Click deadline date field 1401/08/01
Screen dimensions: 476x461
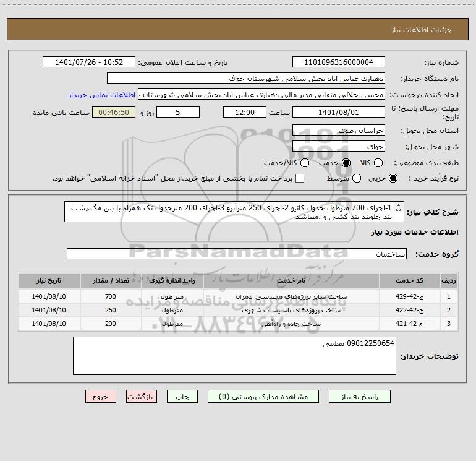tap(339, 112)
